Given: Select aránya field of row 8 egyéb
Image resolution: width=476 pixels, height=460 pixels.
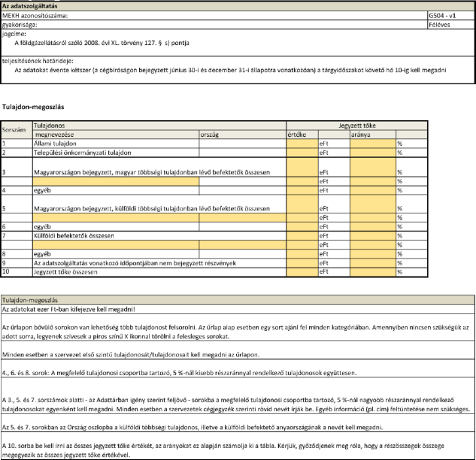Looking at the screenshot, I should [373, 254].
